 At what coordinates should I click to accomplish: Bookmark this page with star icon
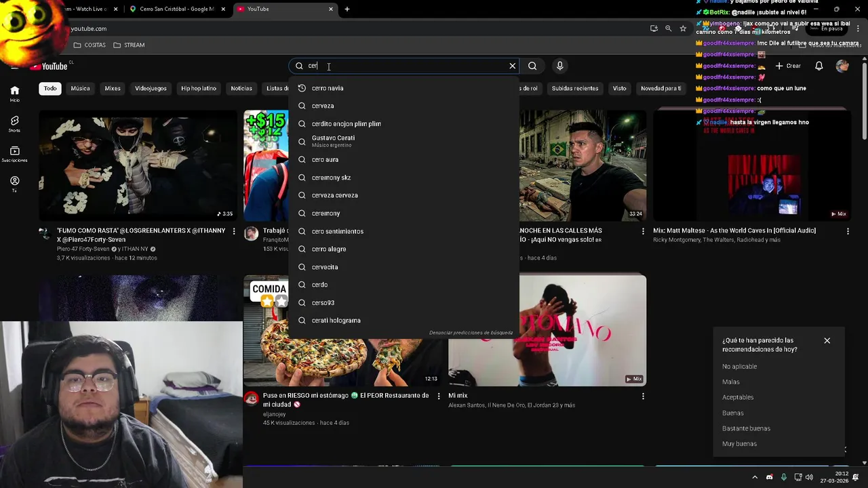683,28
